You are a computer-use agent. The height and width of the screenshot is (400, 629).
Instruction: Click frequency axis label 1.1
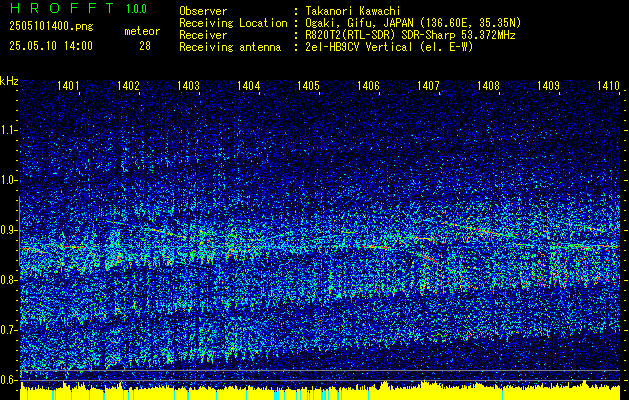coord(7,130)
